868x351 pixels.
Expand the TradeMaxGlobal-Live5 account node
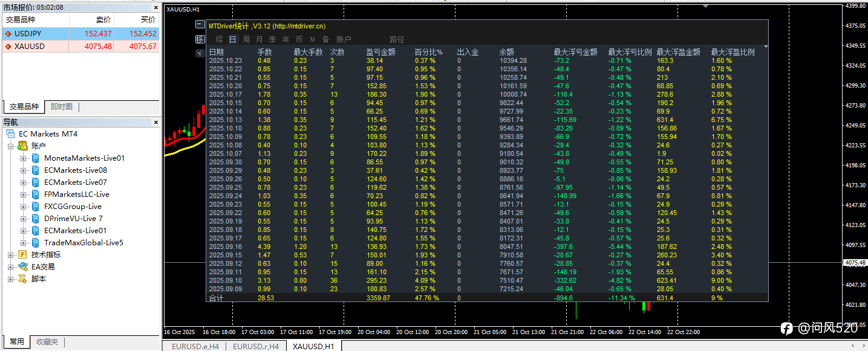pos(24,243)
